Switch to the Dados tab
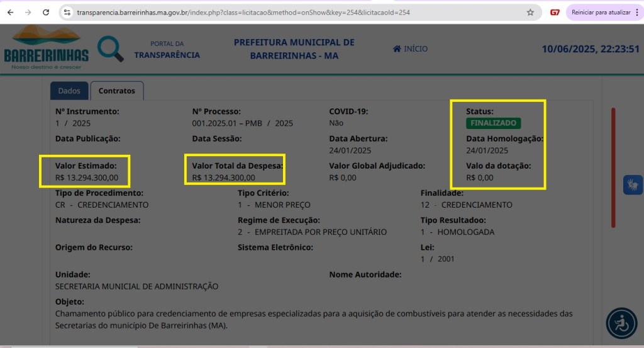 [x=69, y=91]
